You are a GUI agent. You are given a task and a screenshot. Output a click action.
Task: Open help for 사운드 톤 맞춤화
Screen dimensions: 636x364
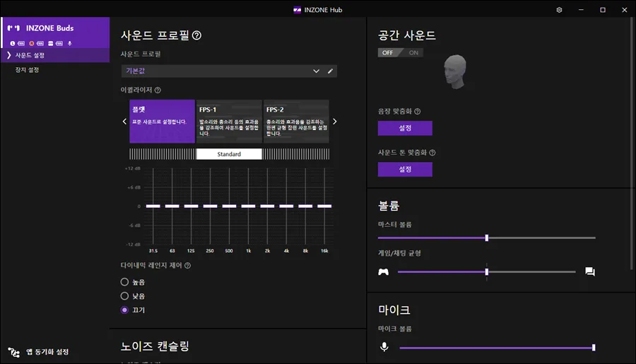coord(432,153)
